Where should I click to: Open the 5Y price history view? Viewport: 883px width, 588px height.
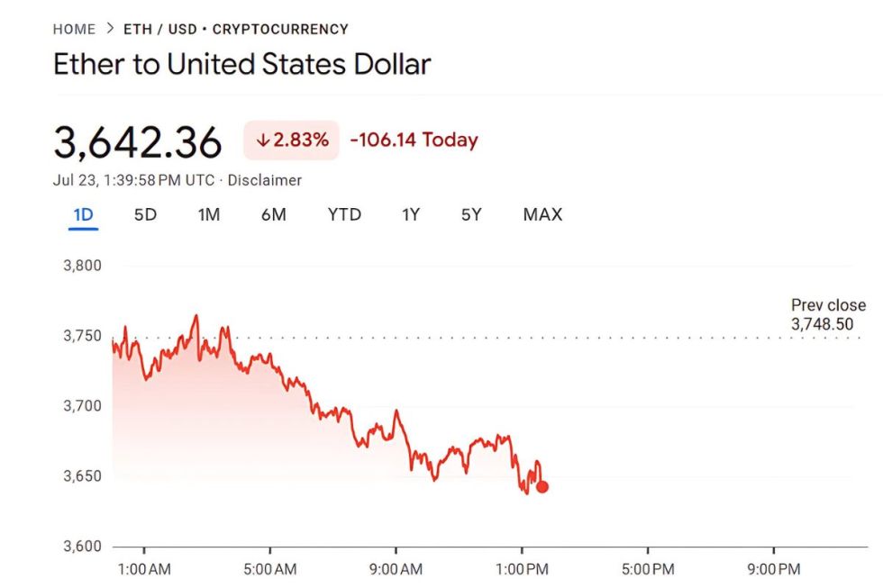469,214
